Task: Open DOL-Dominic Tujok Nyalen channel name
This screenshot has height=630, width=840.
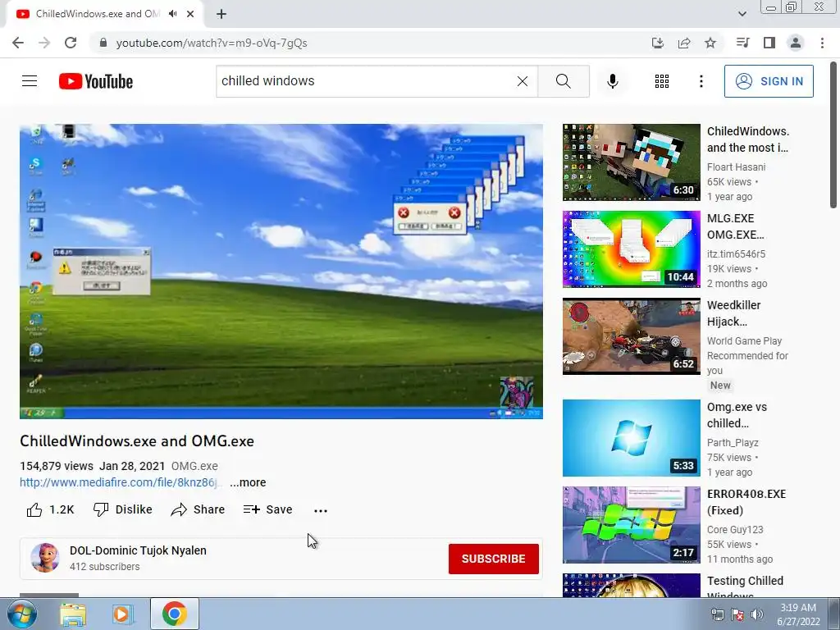Action: click(138, 550)
